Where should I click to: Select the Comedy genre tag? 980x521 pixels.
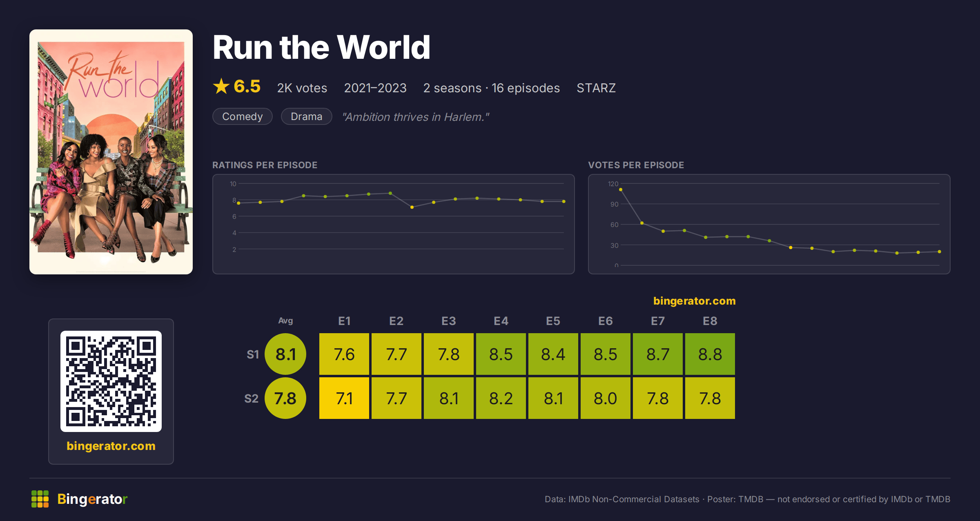(x=243, y=117)
